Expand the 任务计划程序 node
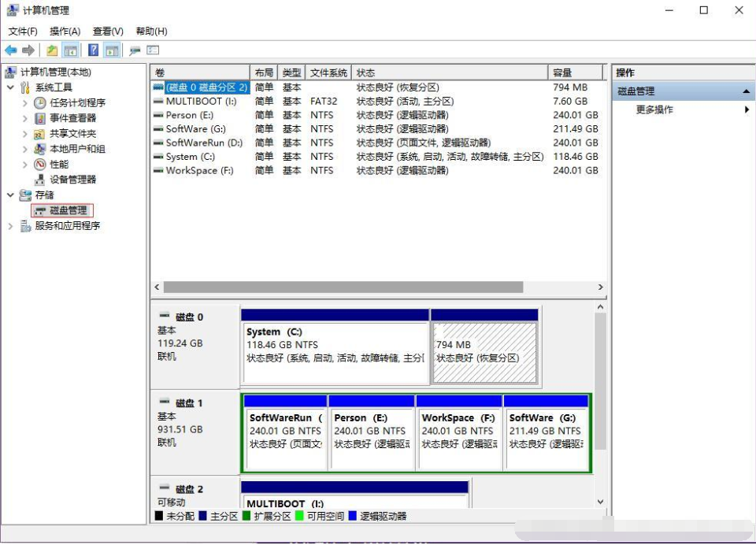Screen dimensions: 756x545 coord(25,103)
